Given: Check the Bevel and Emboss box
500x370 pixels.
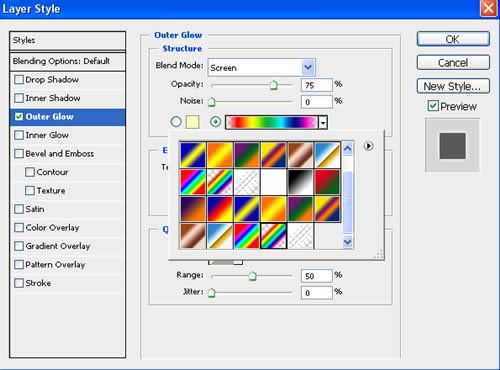Looking at the screenshot, I should 19,154.
